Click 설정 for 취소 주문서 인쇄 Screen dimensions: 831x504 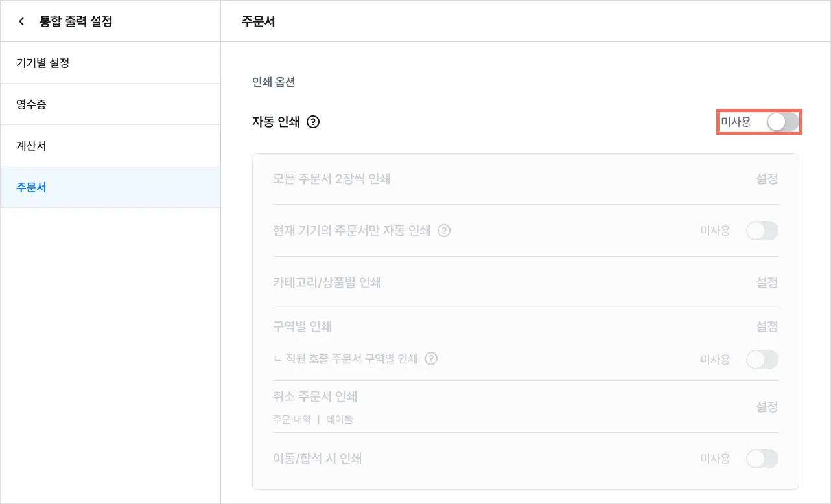point(767,407)
